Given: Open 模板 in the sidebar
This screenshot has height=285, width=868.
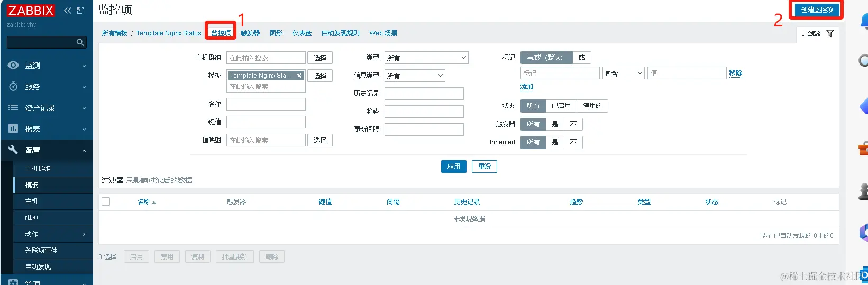Looking at the screenshot, I should (x=32, y=185).
